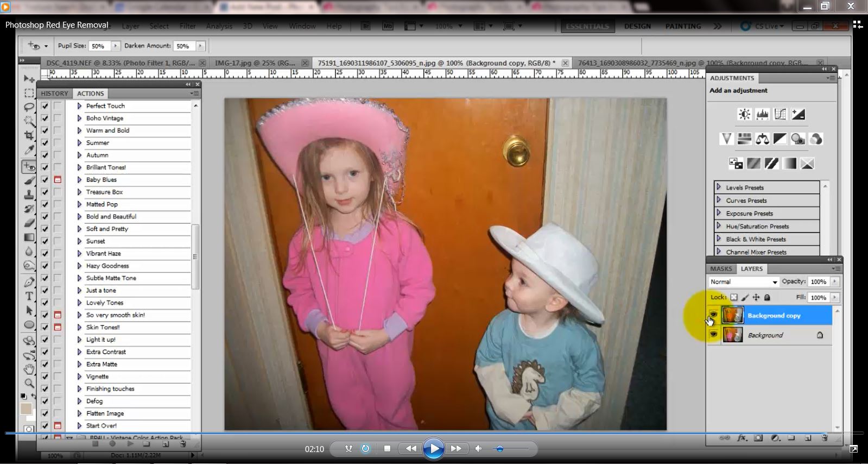Switch to the Painting workspace

tap(683, 26)
